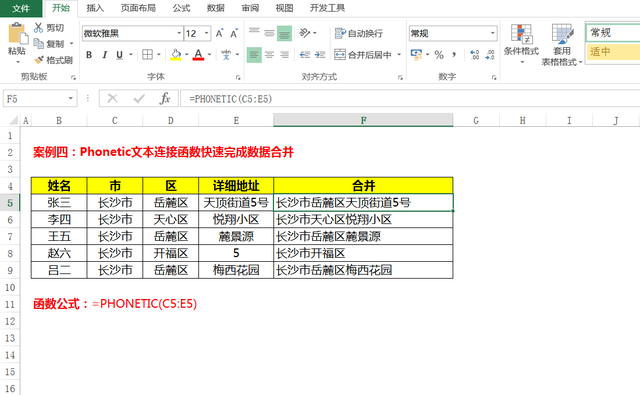This screenshot has width=640, height=395.
Task: Click the Select All corner triangle
Action: pos(13,120)
